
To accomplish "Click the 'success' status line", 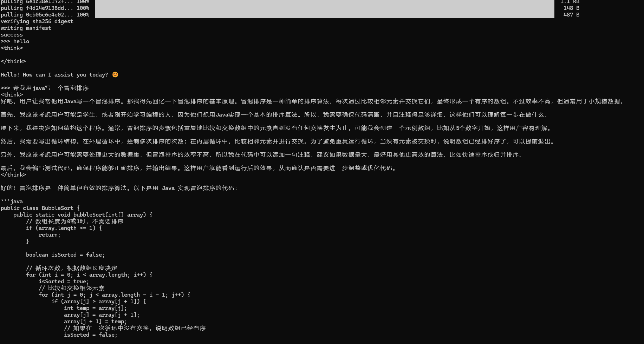I will (12, 35).
